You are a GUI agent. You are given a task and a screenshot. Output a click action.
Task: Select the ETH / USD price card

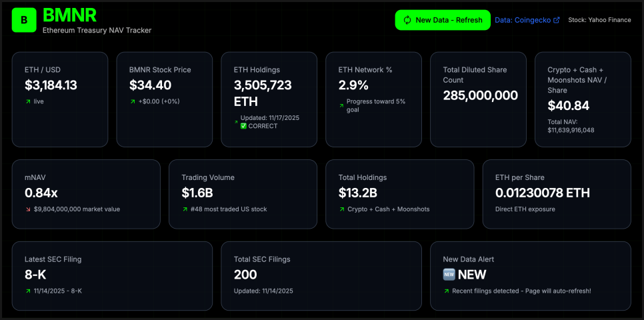coord(60,99)
